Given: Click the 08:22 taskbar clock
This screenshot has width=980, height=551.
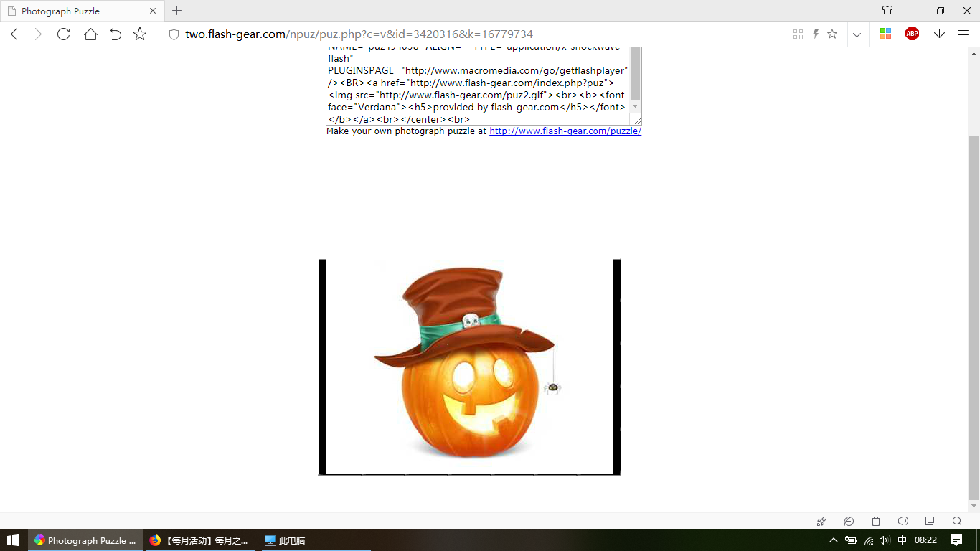Looking at the screenshot, I should coord(925,540).
